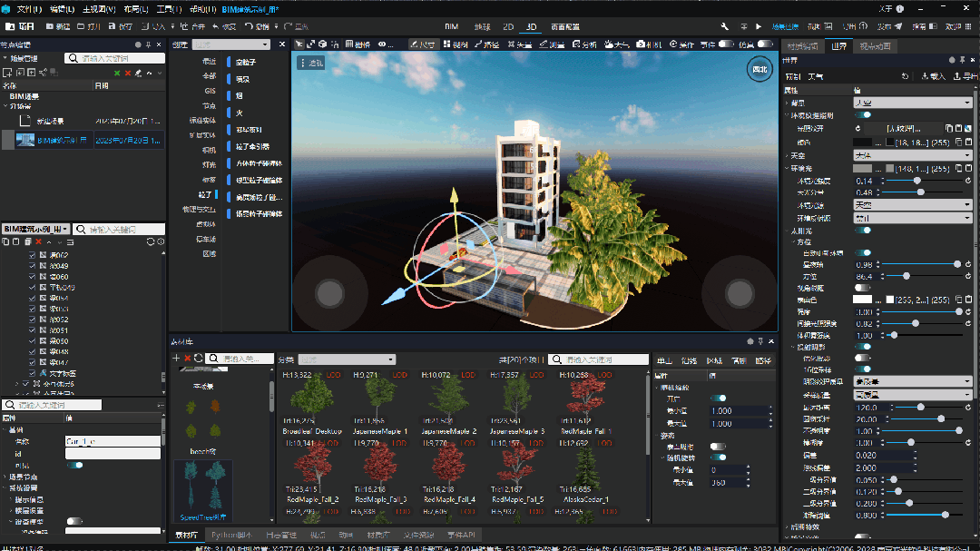Image resolution: width=980 pixels, height=551 pixels.
Task: Open the sky type dropdown
Action: pyautogui.click(x=912, y=156)
